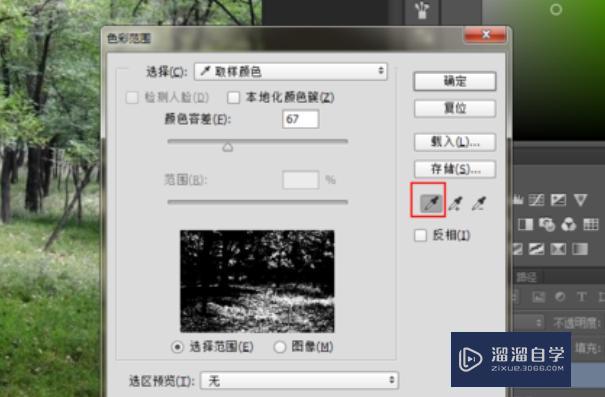Add an Exposure adjustment layer icon

click(x=558, y=199)
